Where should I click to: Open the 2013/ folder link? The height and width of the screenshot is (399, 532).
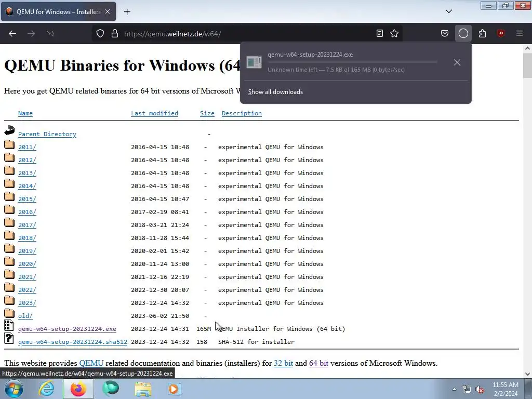coord(27,173)
